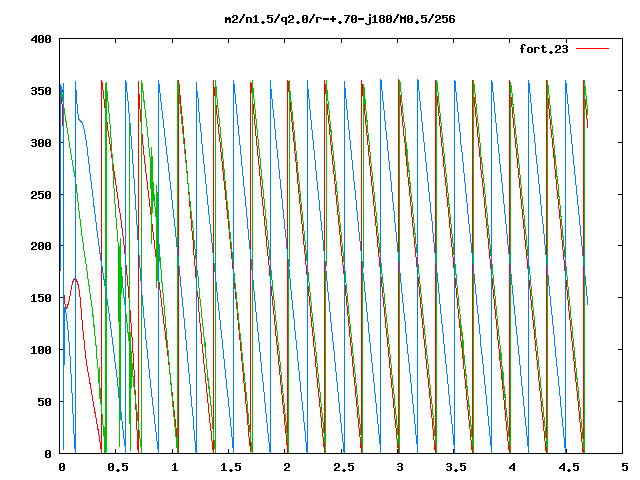Click x-axis label 3
The image size is (640, 480).
[x=400, y=467]
